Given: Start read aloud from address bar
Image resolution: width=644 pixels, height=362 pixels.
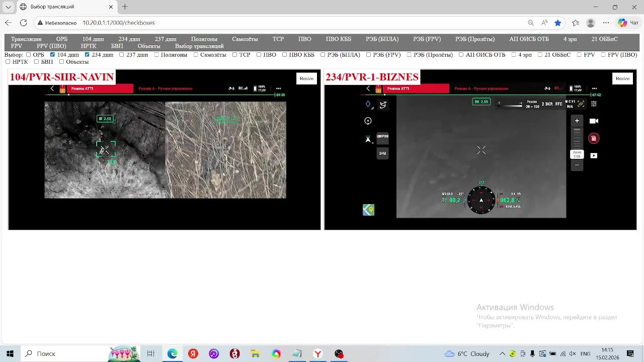Looking at the screenshot, I should [544, 23].
